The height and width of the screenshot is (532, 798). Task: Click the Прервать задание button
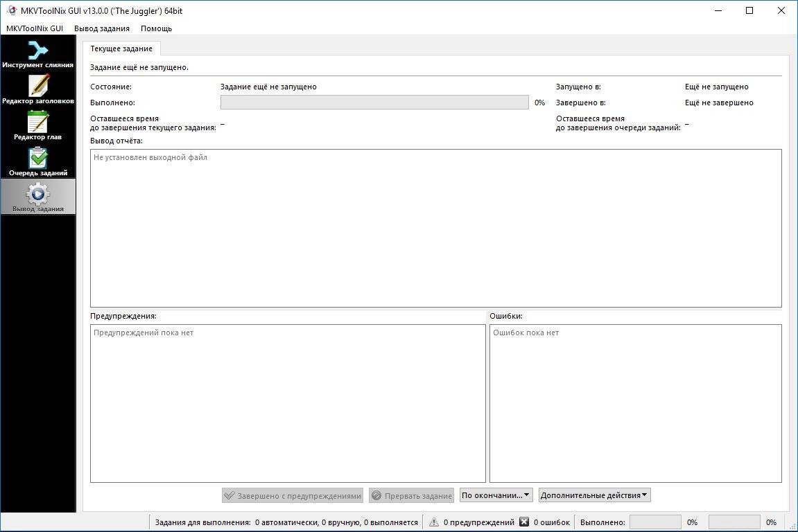[411, 495]
